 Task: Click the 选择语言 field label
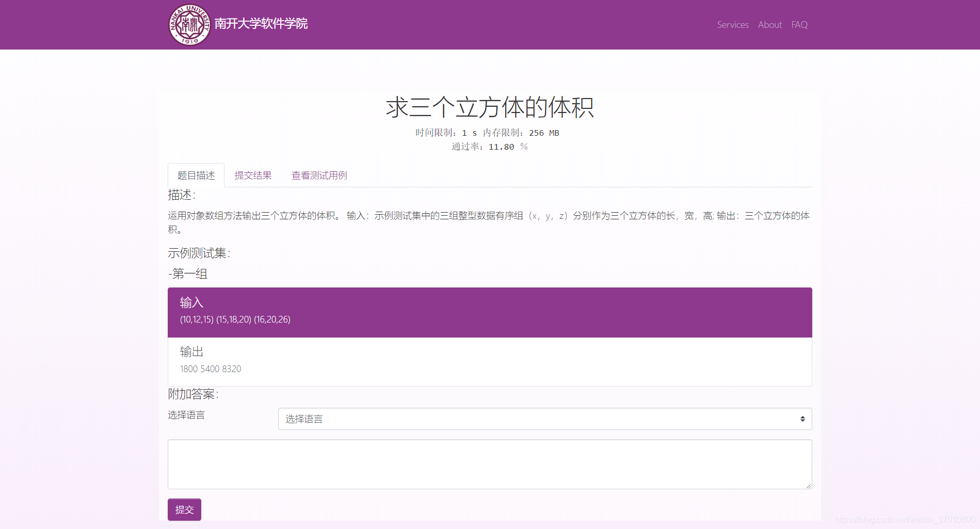coord(186,415)
